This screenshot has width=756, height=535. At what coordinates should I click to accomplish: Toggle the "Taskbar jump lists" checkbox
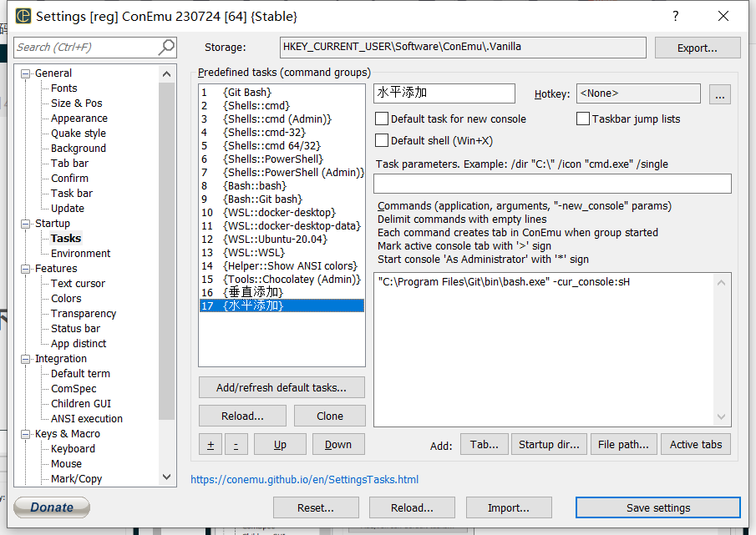(582, 119)
